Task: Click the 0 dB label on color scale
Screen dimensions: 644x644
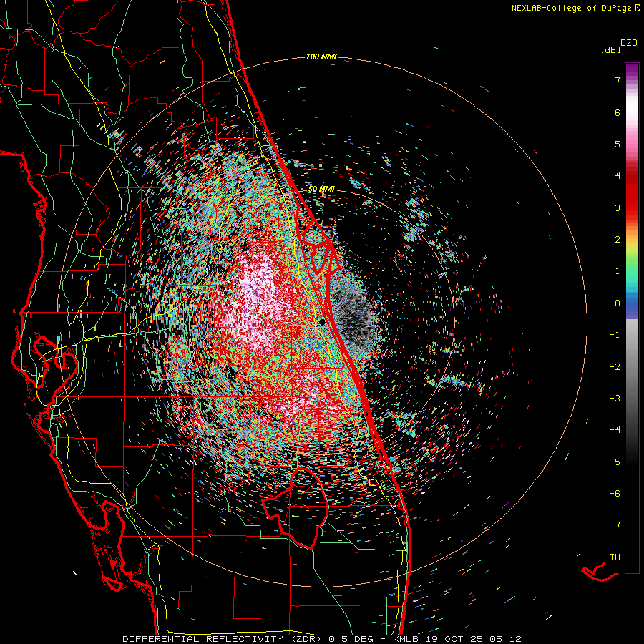Action: point(618,303)
